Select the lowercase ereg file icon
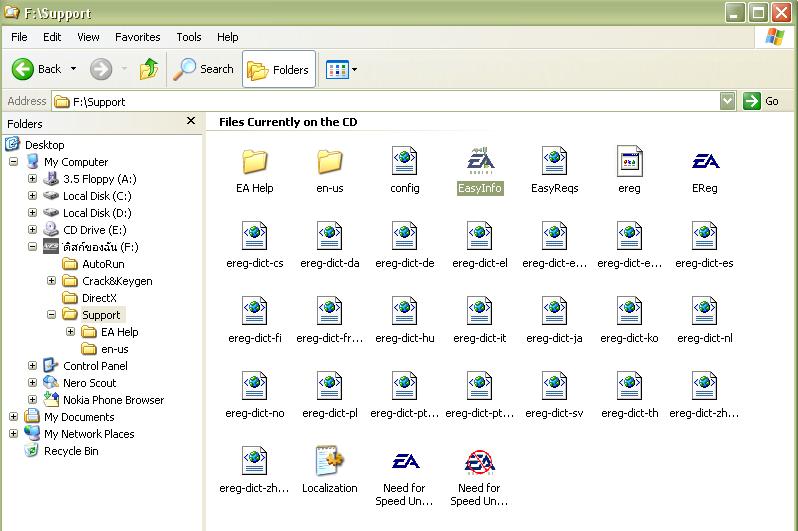Image resolution: width=798 pixels, height=531 pixels. point(630,161)
